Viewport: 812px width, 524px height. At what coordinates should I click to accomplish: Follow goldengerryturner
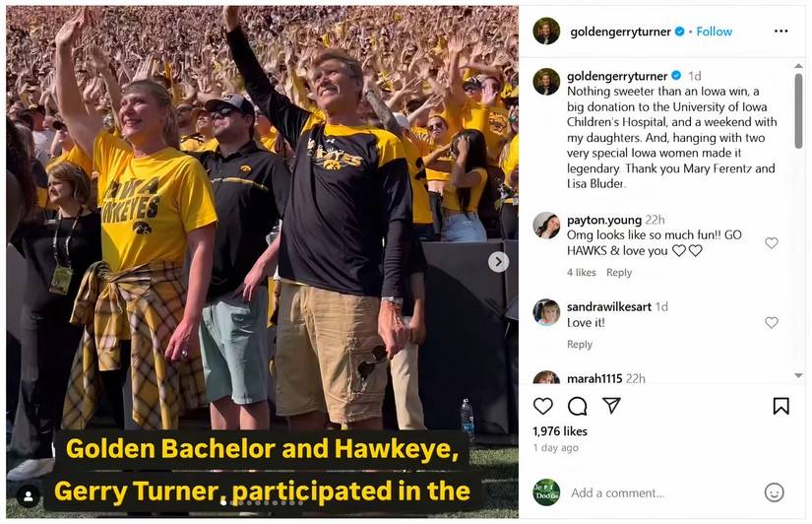[x=714, y=32]
